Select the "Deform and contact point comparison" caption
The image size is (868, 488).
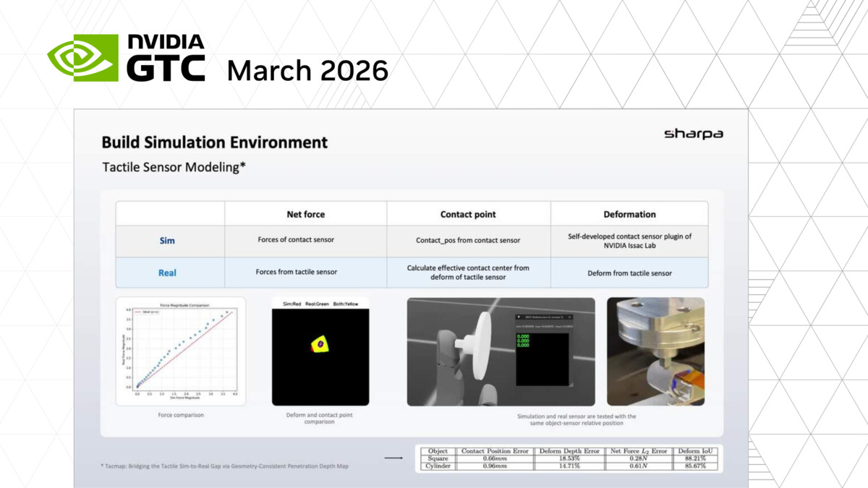(320, 418)
